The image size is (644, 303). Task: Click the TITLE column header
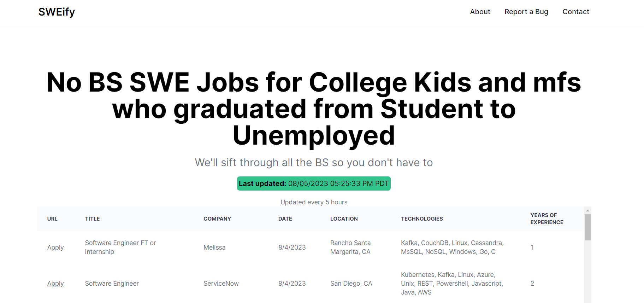point(93,219)
